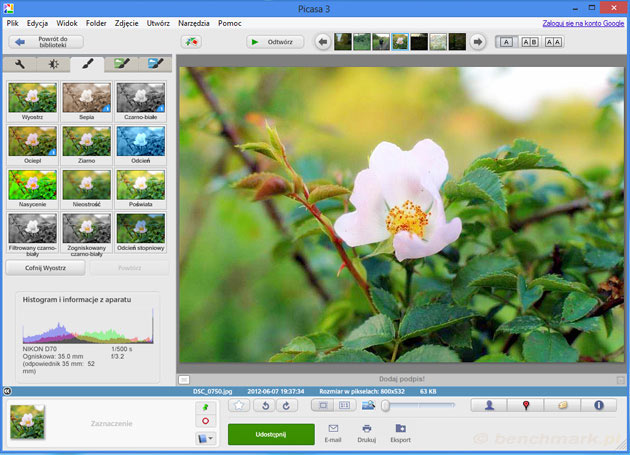The width and height of the screenshot is (630, 455).
Task: Open the tags panel
Action: point(563,405)
